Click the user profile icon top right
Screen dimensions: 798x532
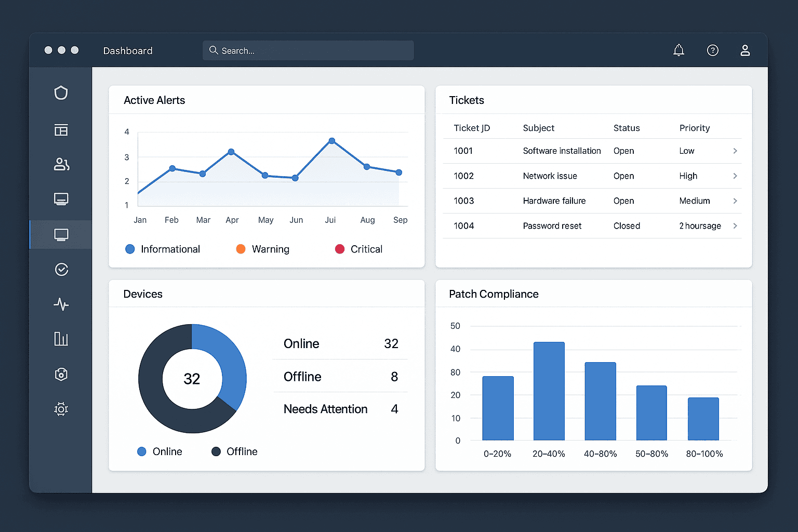[x=745, y=50]
